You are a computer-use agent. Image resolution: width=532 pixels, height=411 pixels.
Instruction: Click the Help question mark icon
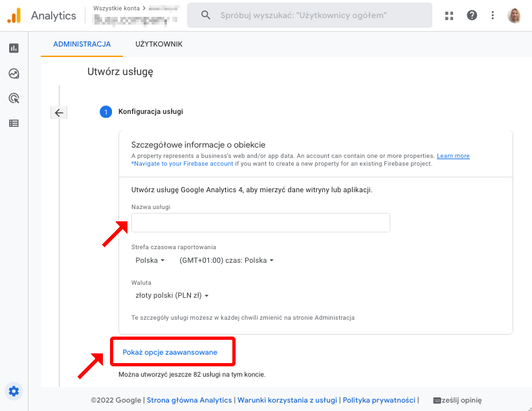coord(472,15)
